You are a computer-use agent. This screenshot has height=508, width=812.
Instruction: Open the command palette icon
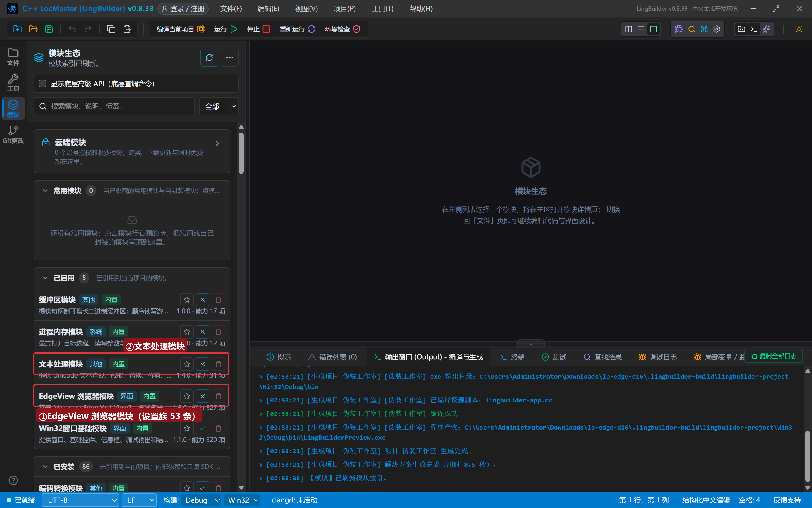(704, 29)
